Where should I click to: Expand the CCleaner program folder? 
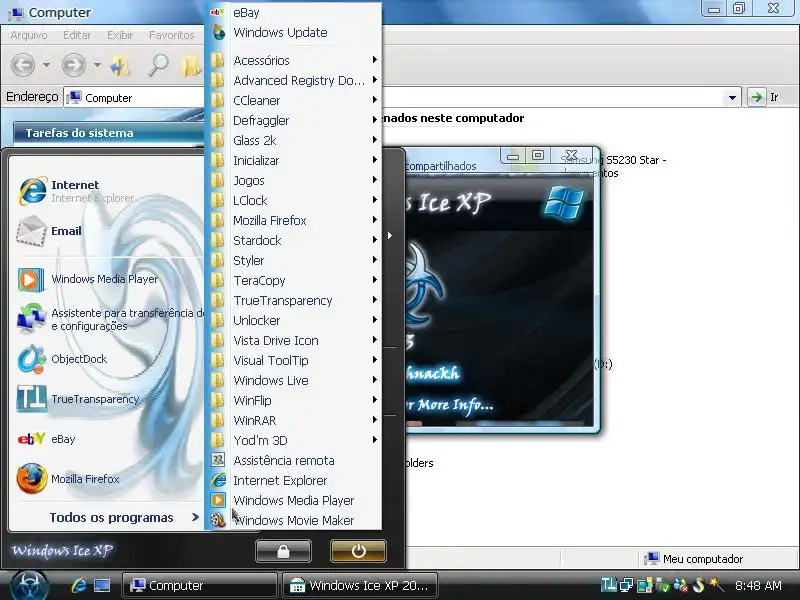pyautogui.click(x=293, y=101)
